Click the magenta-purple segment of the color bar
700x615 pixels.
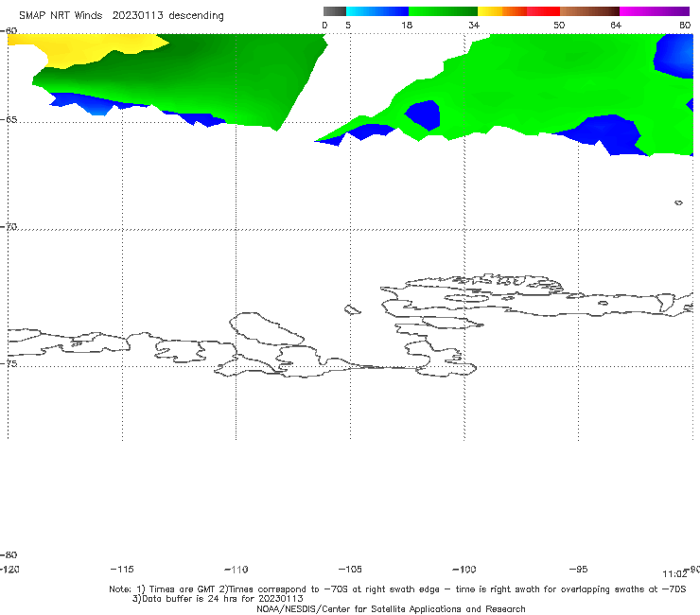(x=655, y=11)
